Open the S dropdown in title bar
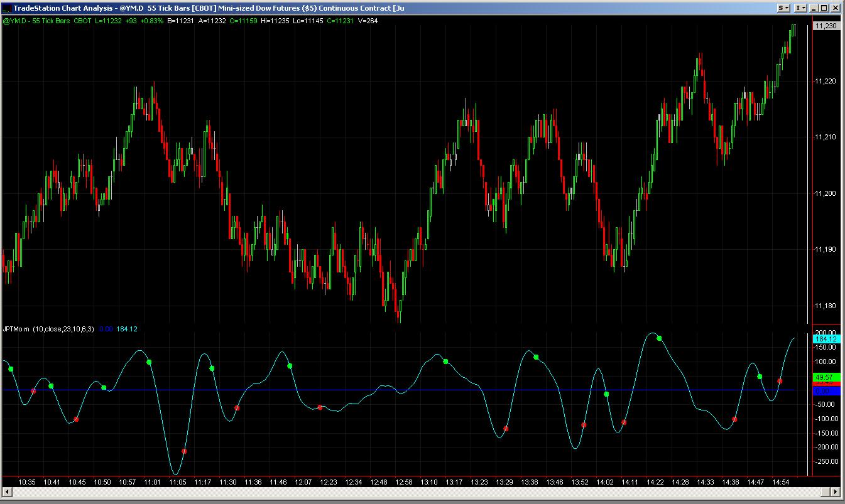 [783, 8]
